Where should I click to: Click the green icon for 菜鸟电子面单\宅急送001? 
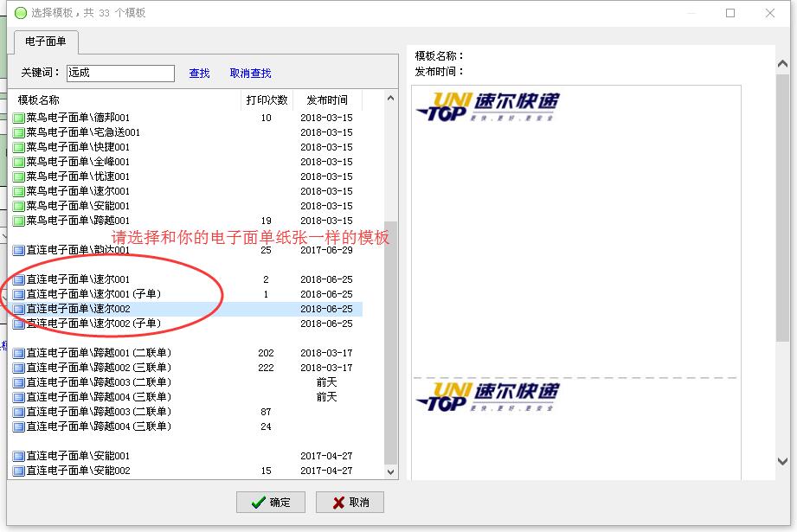pos(19,132)
